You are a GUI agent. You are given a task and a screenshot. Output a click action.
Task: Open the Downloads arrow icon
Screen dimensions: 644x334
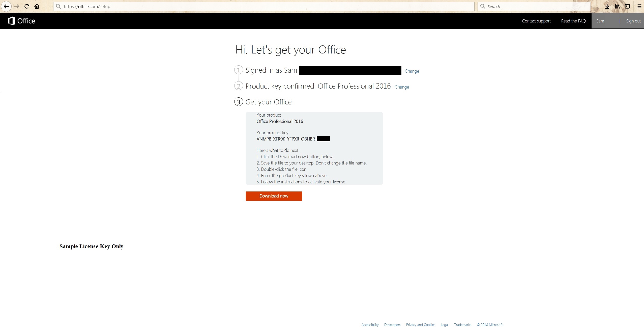click(x=607, y=6)
